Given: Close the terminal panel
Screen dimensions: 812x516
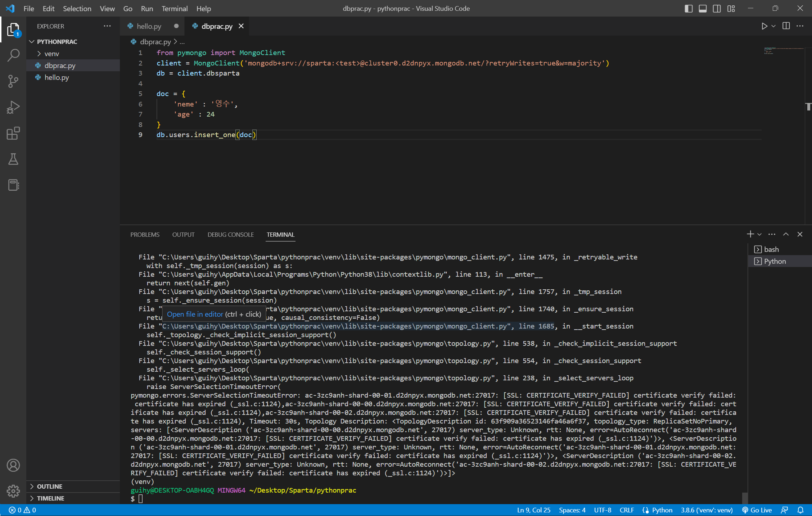Looking at the screenshot, I should (800, 234).
